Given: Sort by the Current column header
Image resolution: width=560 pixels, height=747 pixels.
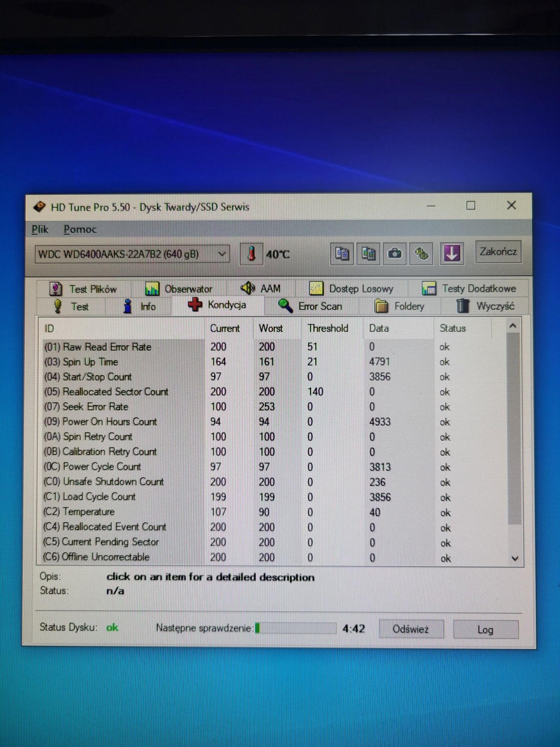Looking at the screenshot, I should coord(229,328).
